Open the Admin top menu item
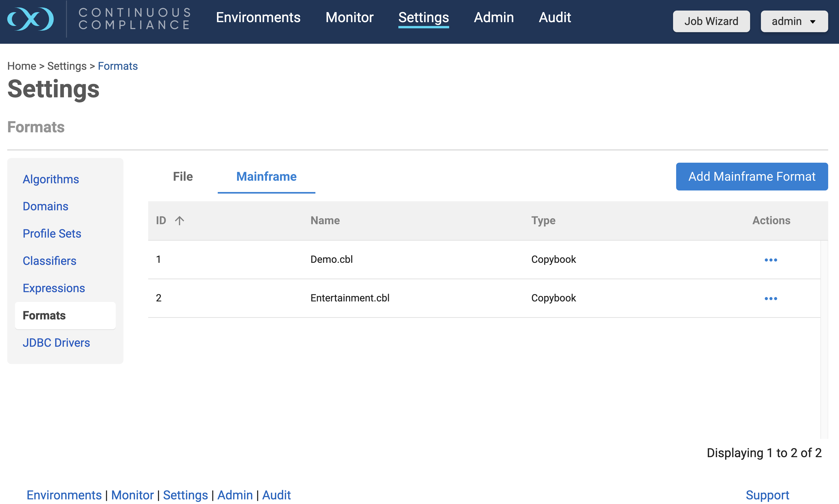Screen dimensions: 839x504 (494, 17)
